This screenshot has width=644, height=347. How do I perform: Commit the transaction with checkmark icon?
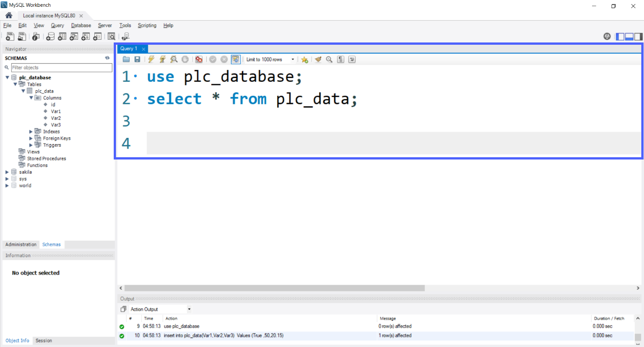(213, 59)
